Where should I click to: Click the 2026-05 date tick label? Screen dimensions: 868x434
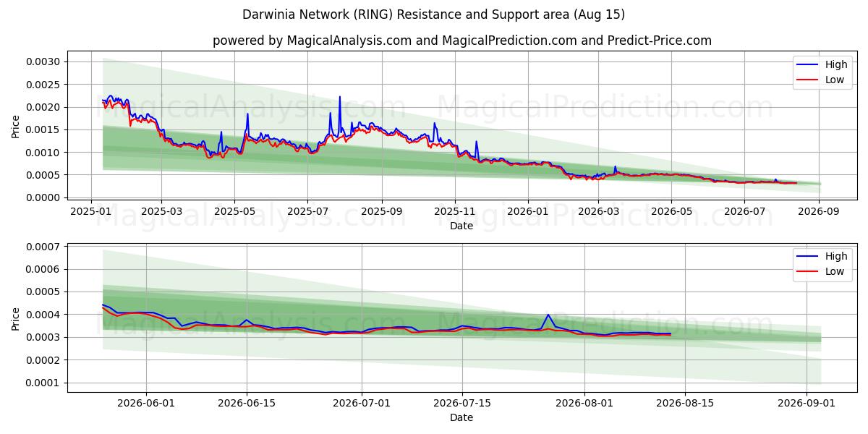(671, 211)
